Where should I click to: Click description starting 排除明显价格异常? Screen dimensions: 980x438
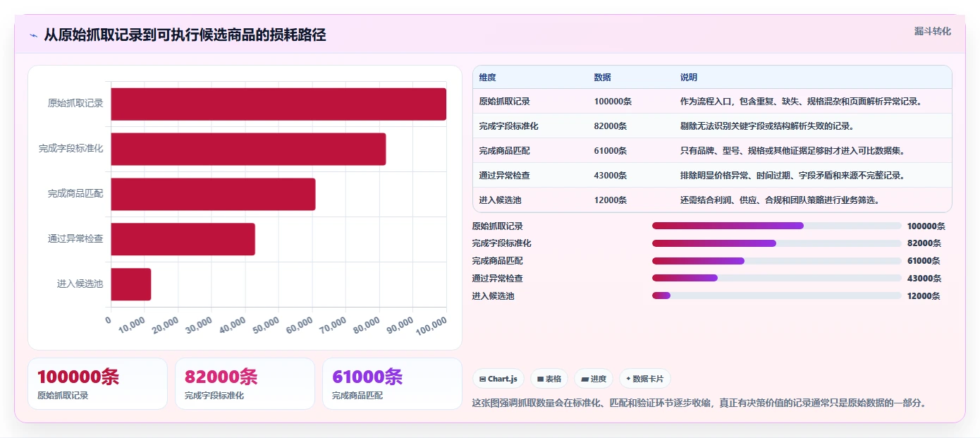[792, 176]
